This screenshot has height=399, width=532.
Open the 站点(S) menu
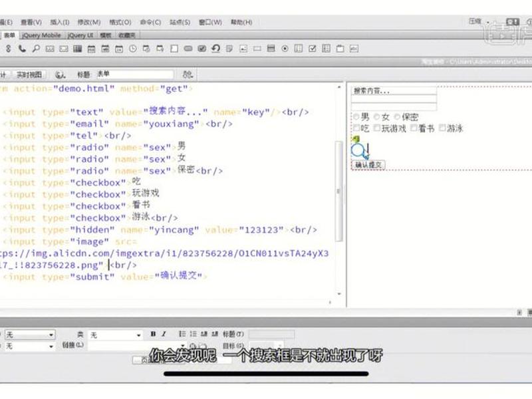(180, 23)
